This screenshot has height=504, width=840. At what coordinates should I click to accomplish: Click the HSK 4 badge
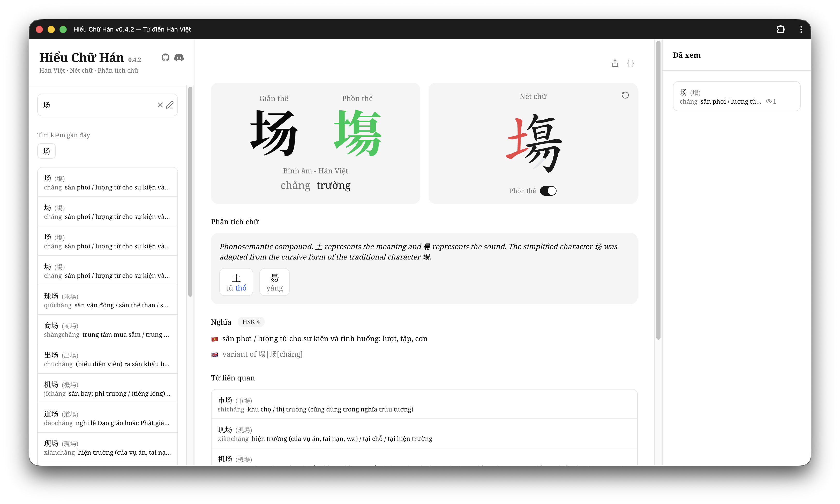coord(251,322)
